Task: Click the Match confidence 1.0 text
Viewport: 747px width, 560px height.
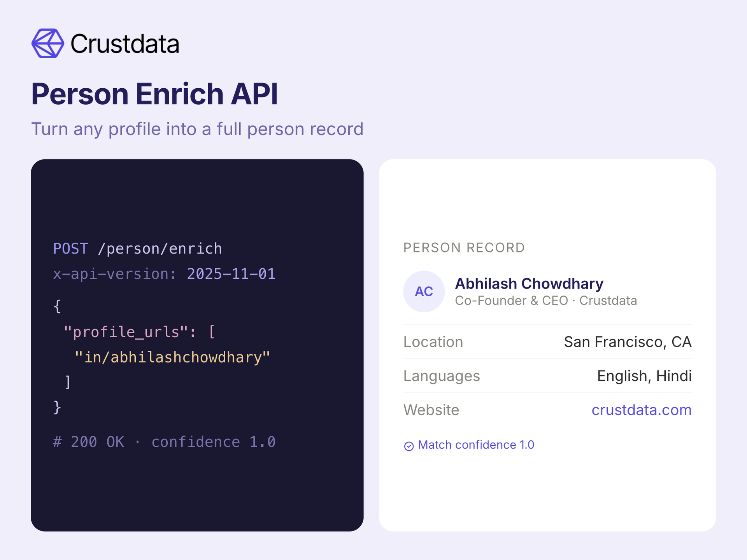Action: pyautogui.click(x=476, y=445)
